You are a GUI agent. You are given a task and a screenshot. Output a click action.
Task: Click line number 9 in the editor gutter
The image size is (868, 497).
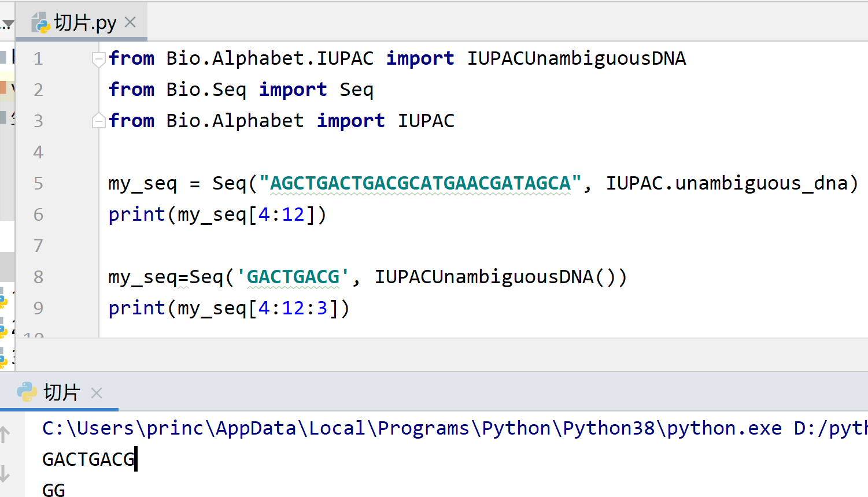38,307
